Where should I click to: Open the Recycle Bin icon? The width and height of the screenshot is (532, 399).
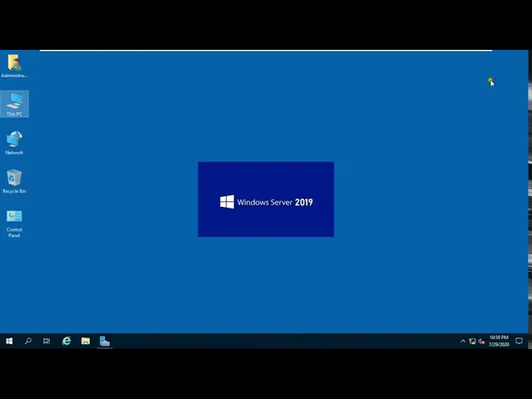(14, 181)
